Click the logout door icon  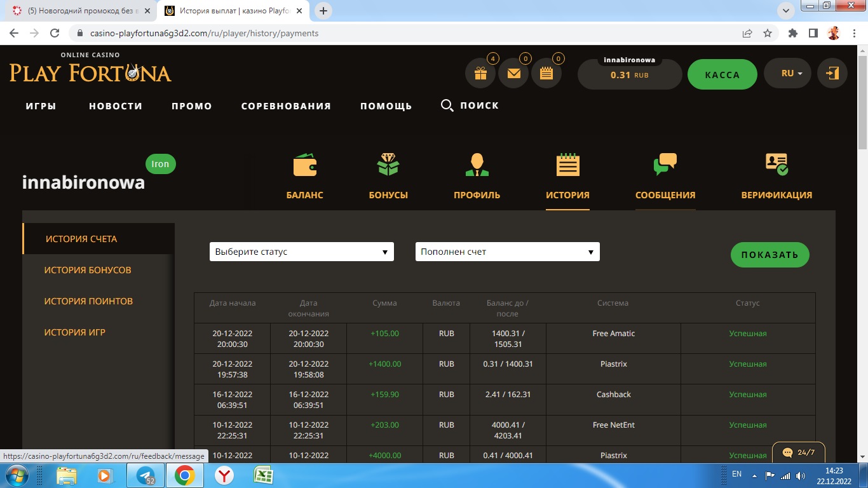(832, 74)
